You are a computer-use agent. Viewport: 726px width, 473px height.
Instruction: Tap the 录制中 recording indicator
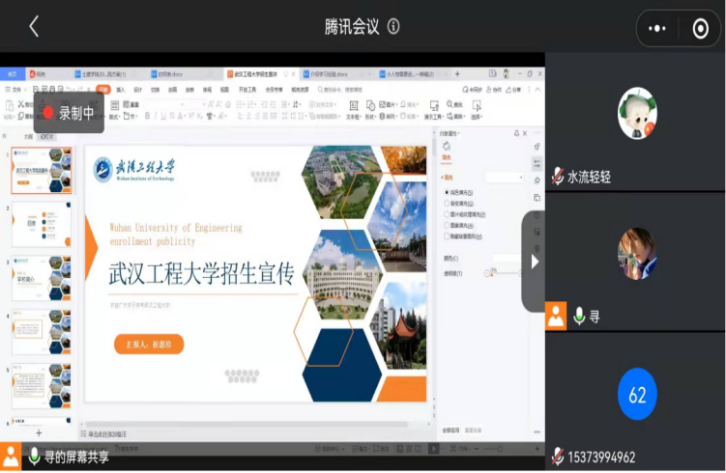[x=67, y=113]
